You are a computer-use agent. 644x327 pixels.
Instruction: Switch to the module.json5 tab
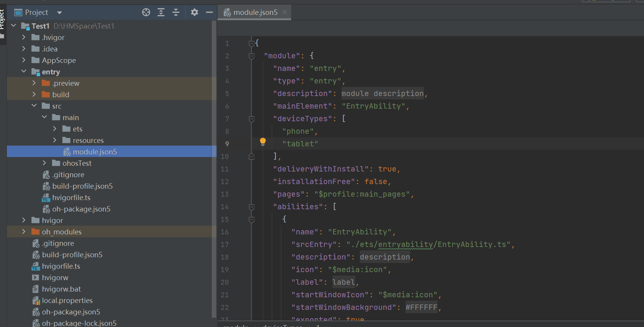[255, 12]
